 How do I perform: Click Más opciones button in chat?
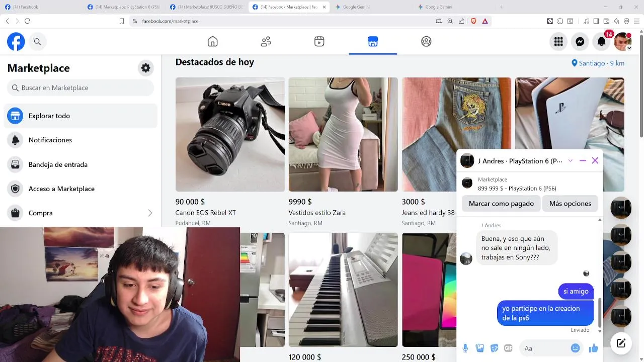point(570,204)
